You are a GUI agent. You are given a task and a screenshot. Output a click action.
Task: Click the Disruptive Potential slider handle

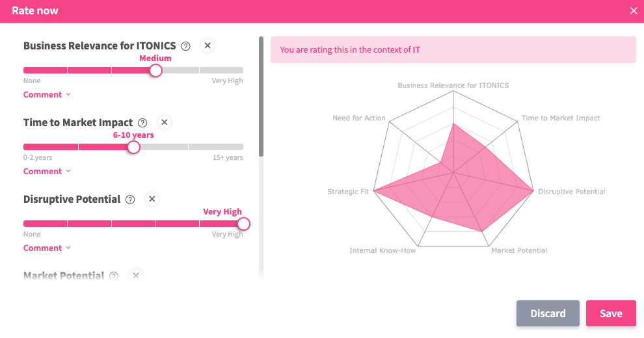click(243, 224)
